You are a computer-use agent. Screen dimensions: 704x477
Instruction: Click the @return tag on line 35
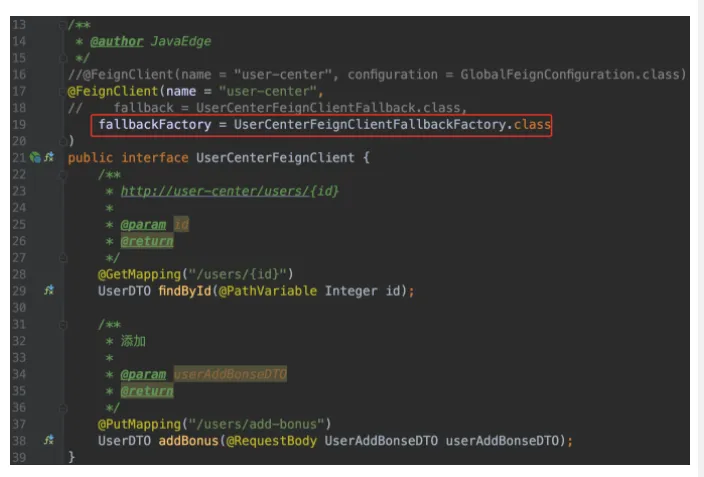click(147, 391)
